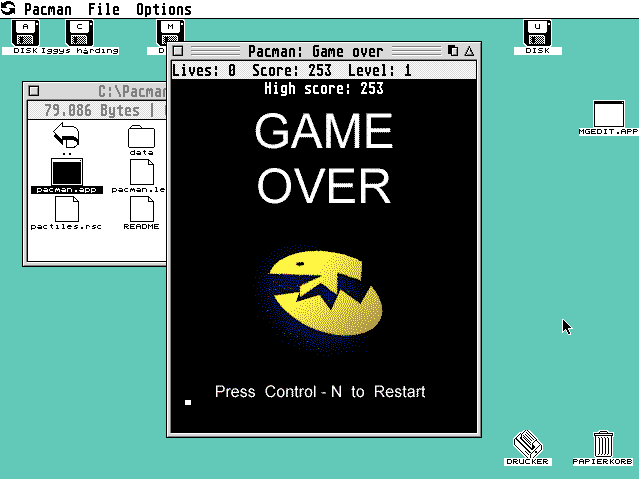Open the Options menu

coord(163,9)
